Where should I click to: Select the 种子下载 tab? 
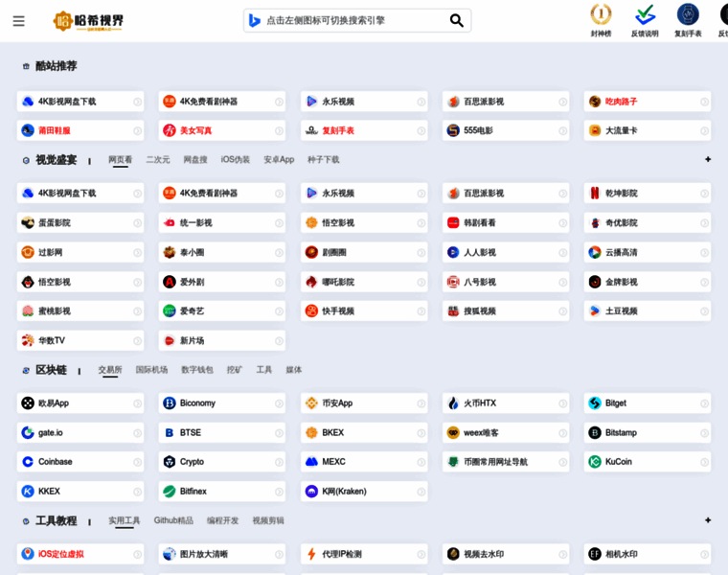point(324,160)
